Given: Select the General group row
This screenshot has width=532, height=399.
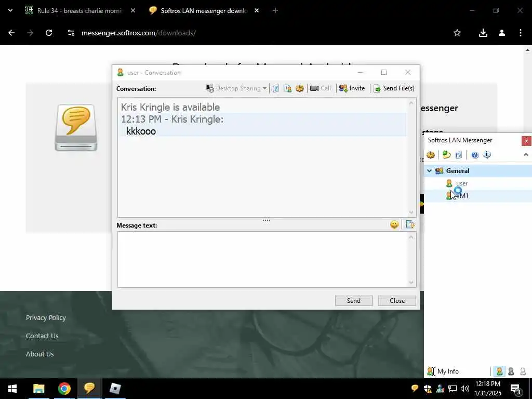Looking at the screenshot, I should [478, 170].
